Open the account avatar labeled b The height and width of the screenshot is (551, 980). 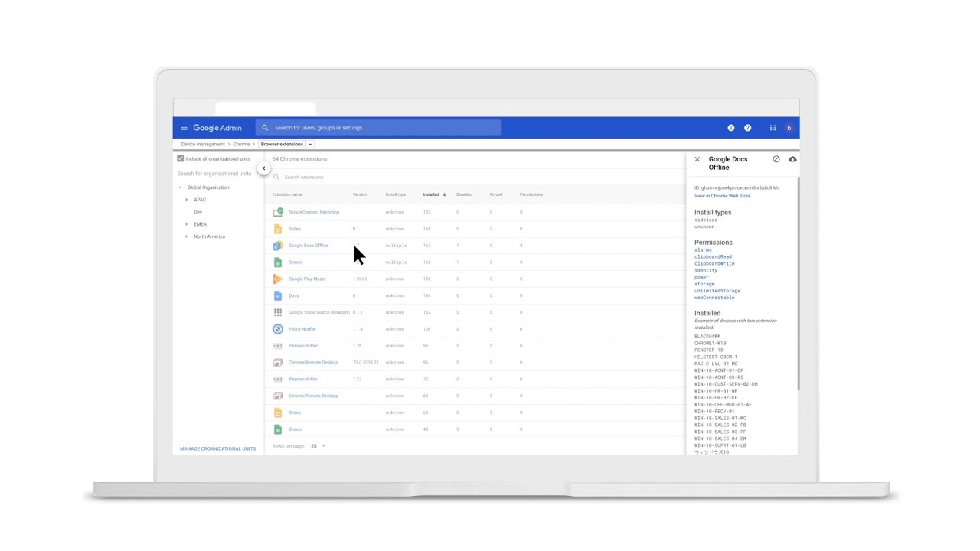789,128
